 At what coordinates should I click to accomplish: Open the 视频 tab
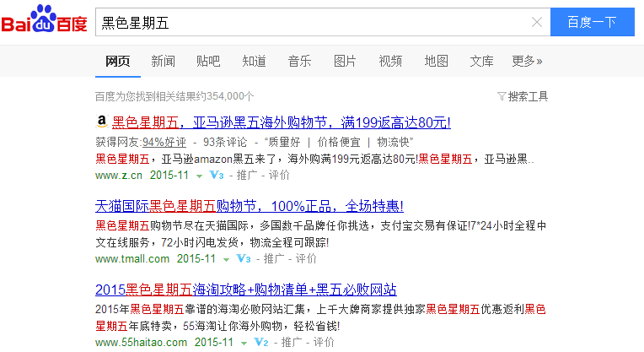pyautogui.click(x=390, y=62)
